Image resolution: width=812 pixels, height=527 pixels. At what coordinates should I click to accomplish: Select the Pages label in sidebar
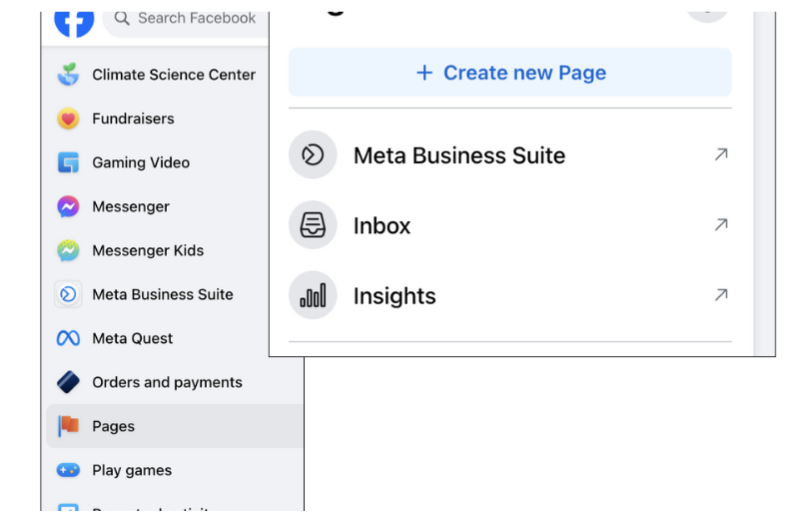tap(113, 427)
